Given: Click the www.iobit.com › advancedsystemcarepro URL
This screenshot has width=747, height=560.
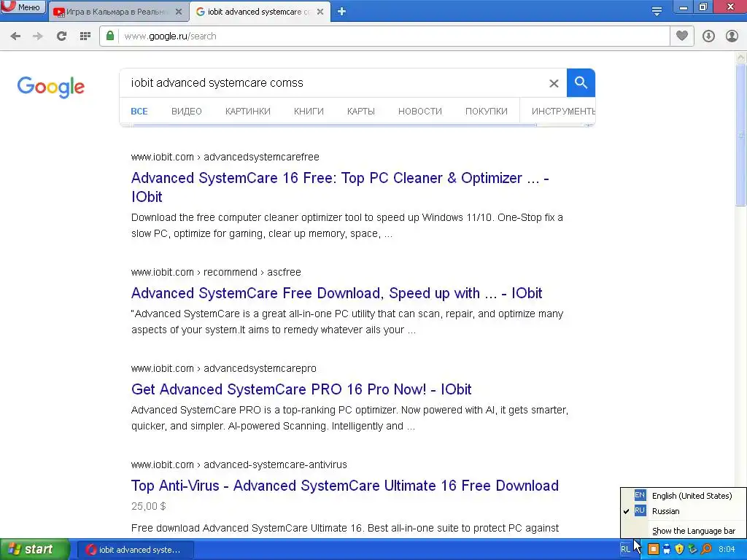Looking at the screenshot, I should pyautogui.click(x=223, y=368).
